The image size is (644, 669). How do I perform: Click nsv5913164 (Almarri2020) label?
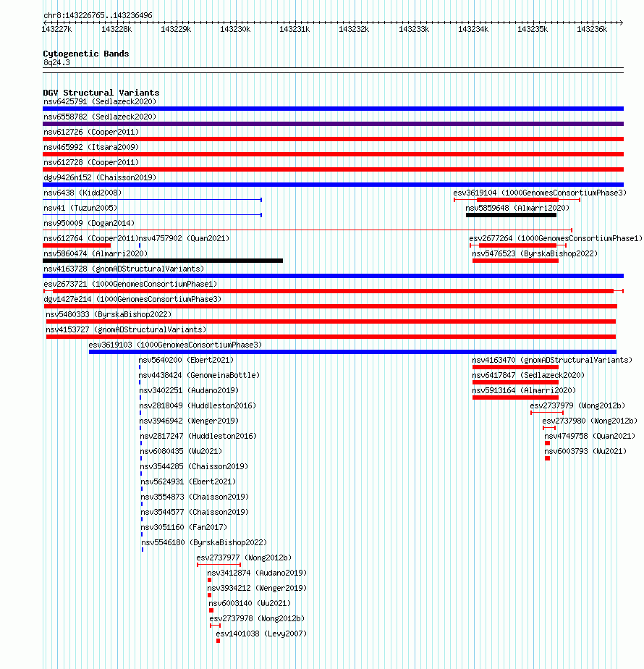click(x=524, y=391)
